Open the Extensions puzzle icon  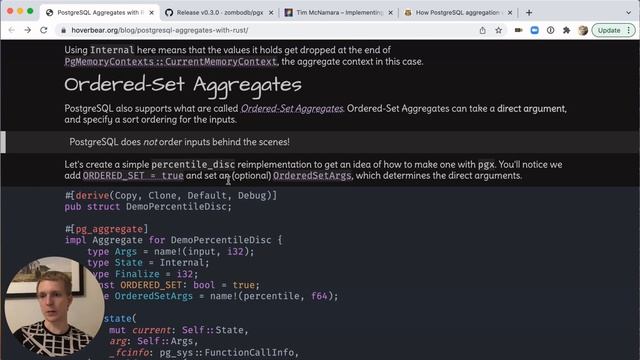click(x=566, y=30)
